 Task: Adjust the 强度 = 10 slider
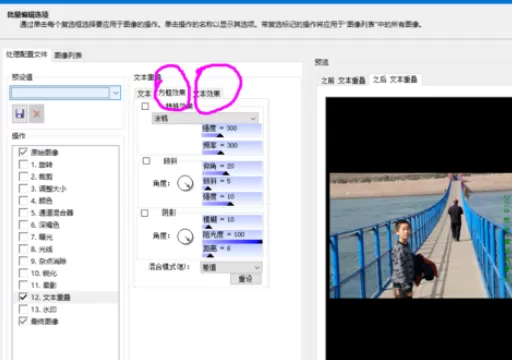click(232, 199)
